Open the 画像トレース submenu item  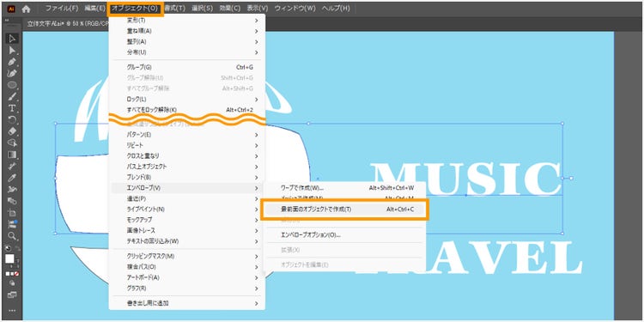click(187, 230)
